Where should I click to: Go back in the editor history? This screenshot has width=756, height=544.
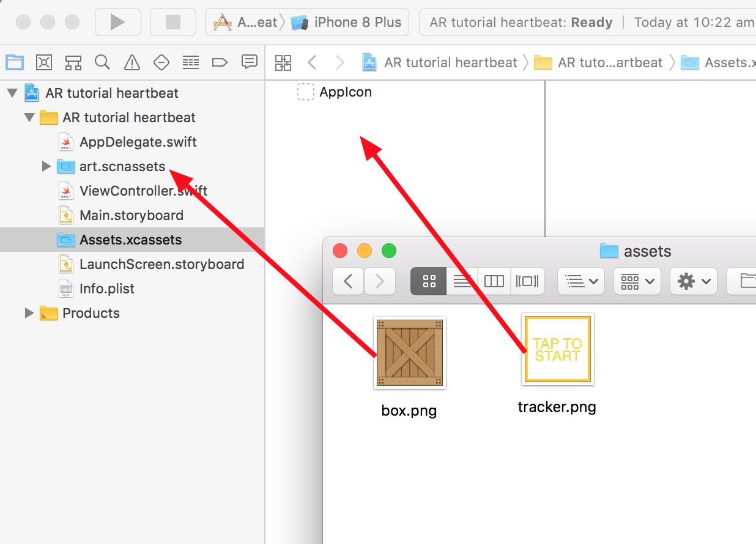[x=312, y=62]
